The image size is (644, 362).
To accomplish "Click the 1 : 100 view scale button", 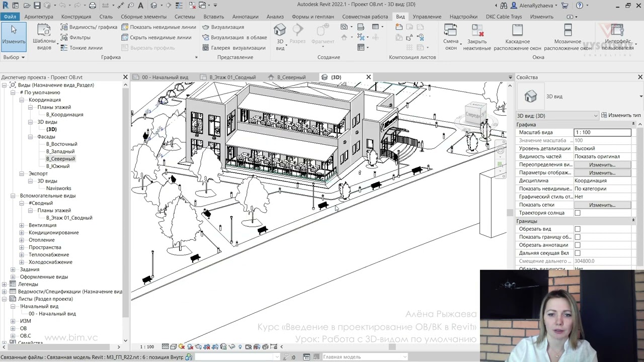I will tap(147, 347).
